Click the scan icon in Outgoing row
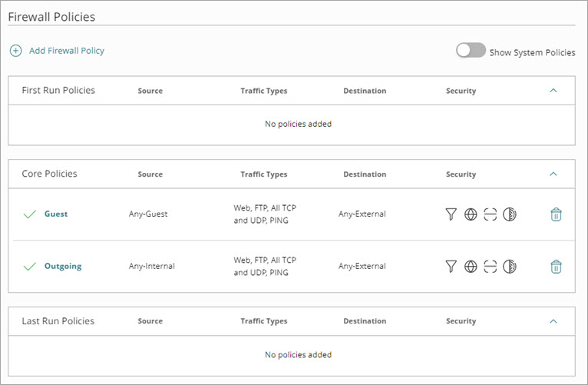The image size is (588, 385). point(491,267)
